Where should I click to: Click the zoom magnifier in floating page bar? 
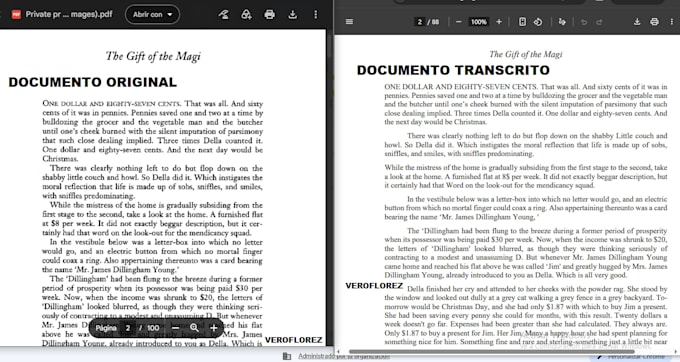194,328
